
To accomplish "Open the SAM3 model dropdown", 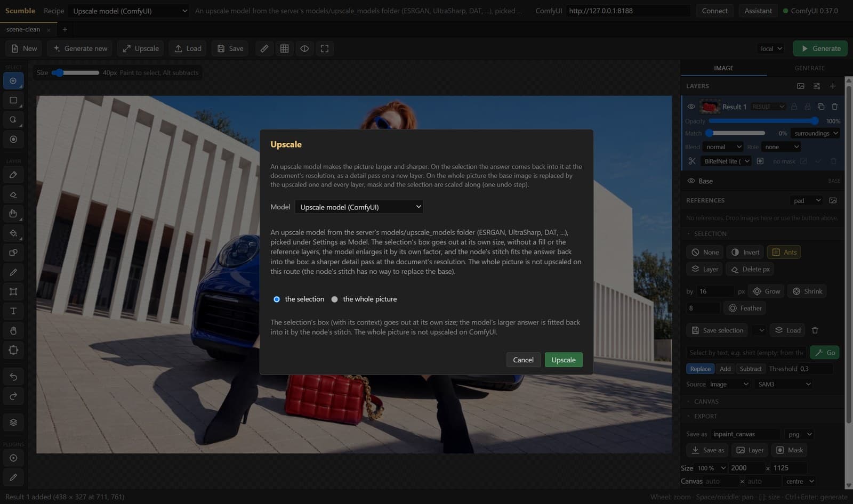I will (x=784, y=384).
